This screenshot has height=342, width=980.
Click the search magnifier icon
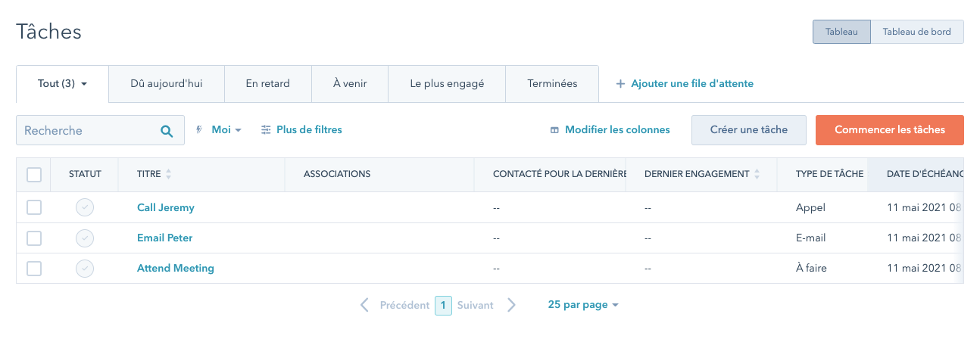tap(167, 130)
